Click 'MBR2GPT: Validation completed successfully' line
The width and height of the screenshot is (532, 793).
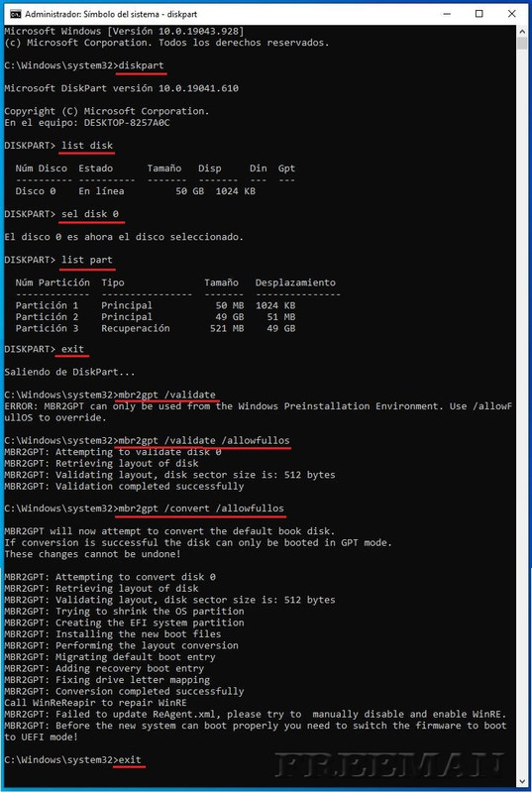click(124, 486)
